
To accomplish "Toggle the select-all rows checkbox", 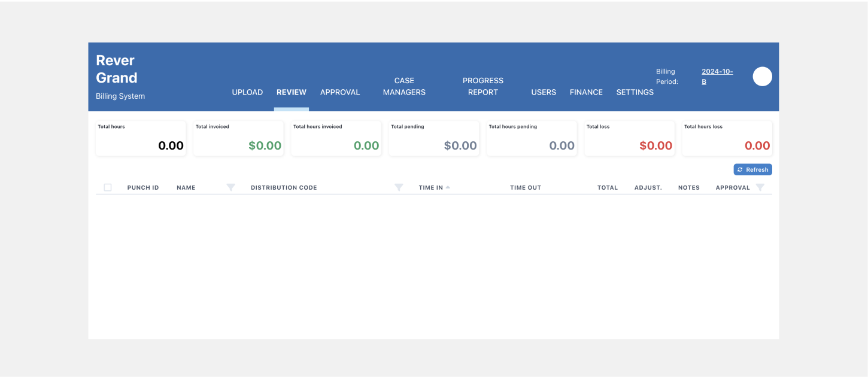I will click(x=108, y=188).
